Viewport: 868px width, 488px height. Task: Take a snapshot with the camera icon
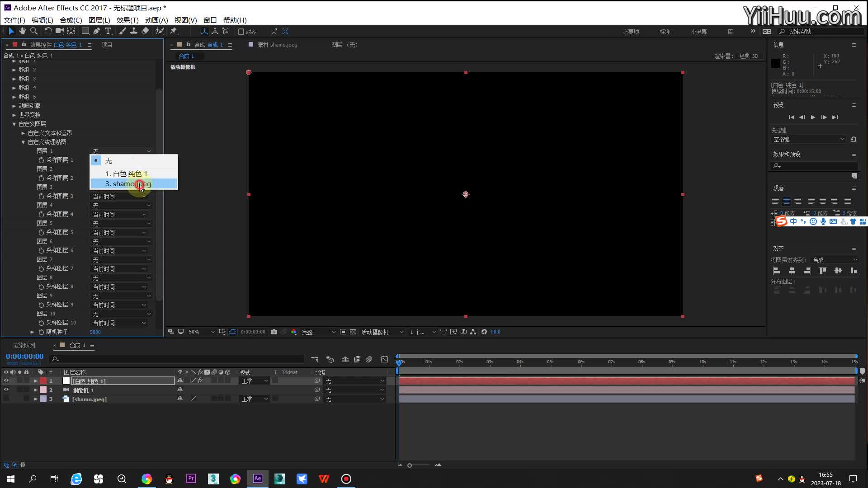[274, 332]
